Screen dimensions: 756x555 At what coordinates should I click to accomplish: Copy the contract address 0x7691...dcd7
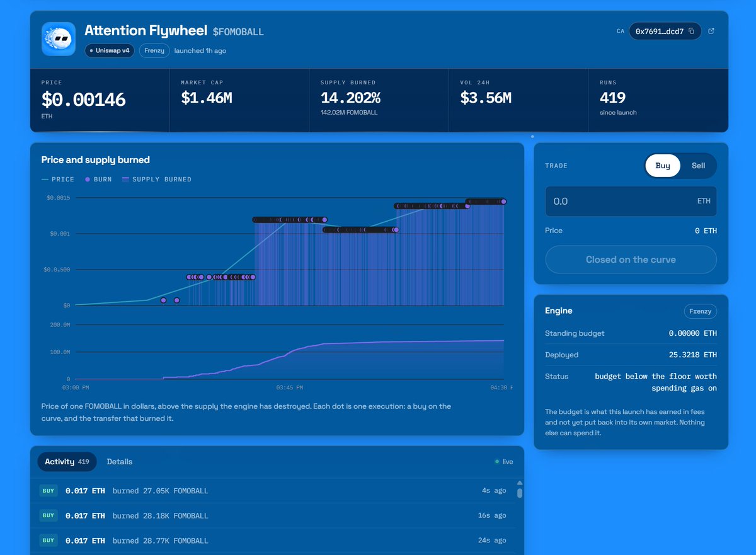coord(691,31)
